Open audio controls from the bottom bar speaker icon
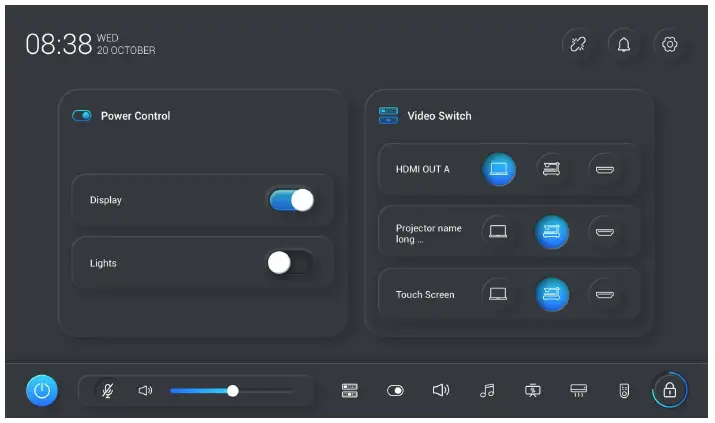Screen dimensions: 715x423 (x=441, y=390)
